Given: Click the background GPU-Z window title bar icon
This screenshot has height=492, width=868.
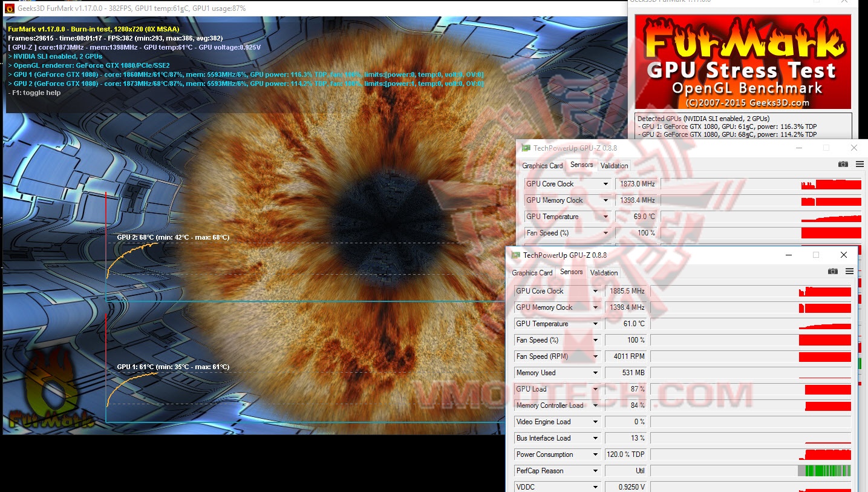Looking at the screenshot, I should coord(526,148).
